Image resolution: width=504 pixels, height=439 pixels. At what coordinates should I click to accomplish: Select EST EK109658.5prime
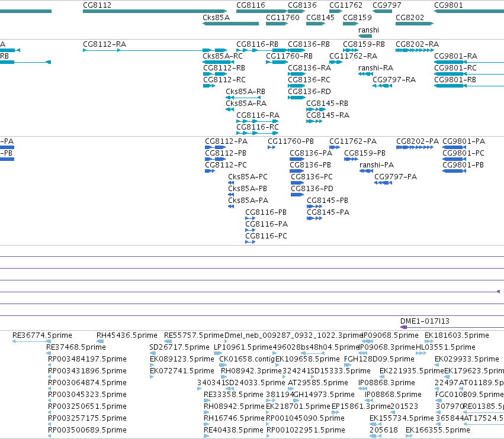click(x=277, y=365)
